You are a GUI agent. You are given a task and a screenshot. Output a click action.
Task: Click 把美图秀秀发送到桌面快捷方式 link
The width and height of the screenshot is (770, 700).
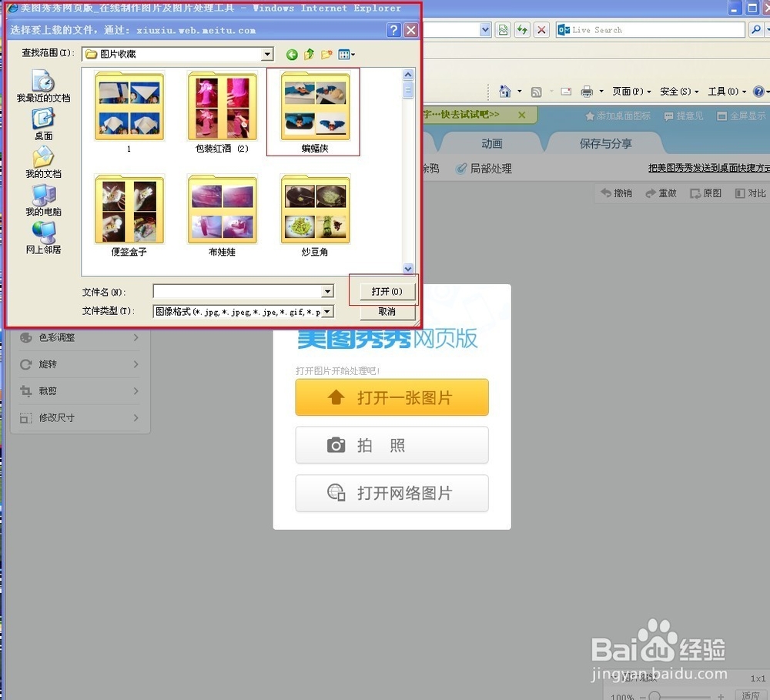point(708,168)
